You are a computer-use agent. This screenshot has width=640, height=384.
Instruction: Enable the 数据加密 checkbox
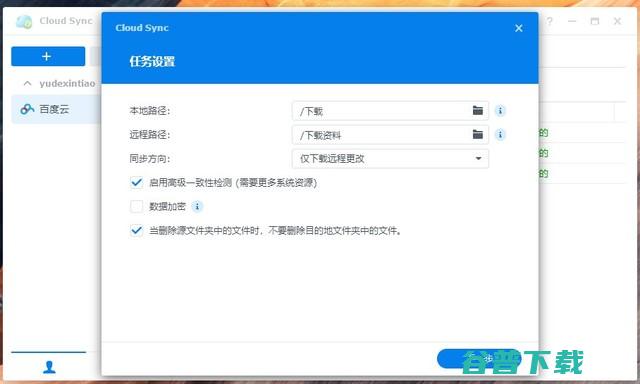136,206
